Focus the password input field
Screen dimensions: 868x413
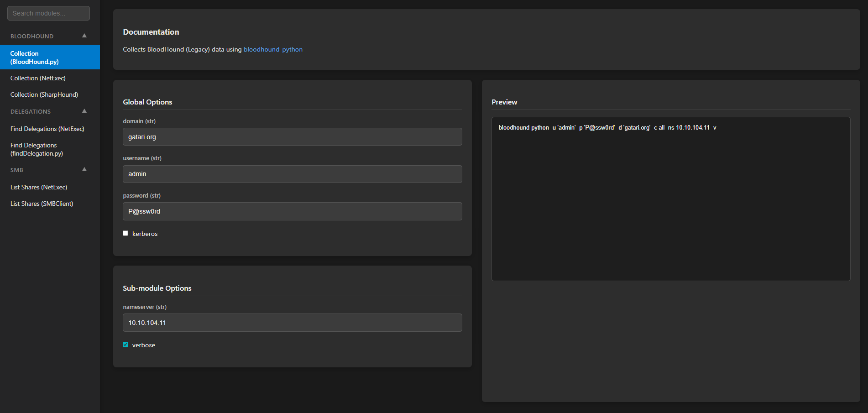tap(293, 211)
